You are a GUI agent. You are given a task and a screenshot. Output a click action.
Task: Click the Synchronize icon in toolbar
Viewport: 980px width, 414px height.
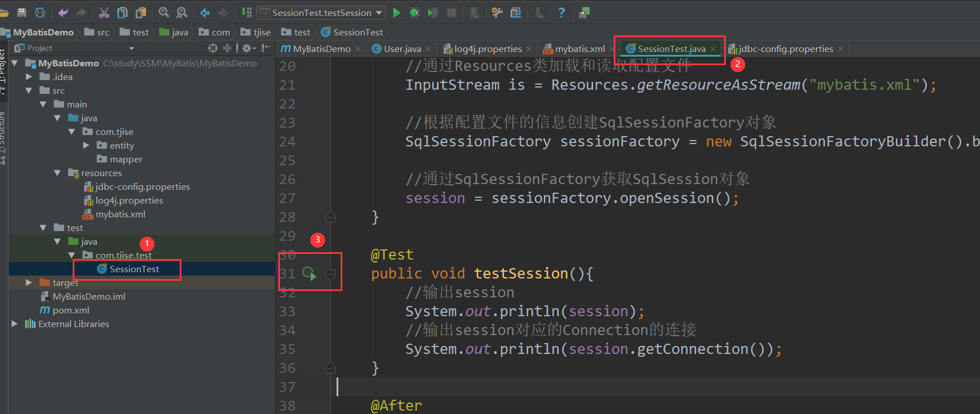coord(40,12)
